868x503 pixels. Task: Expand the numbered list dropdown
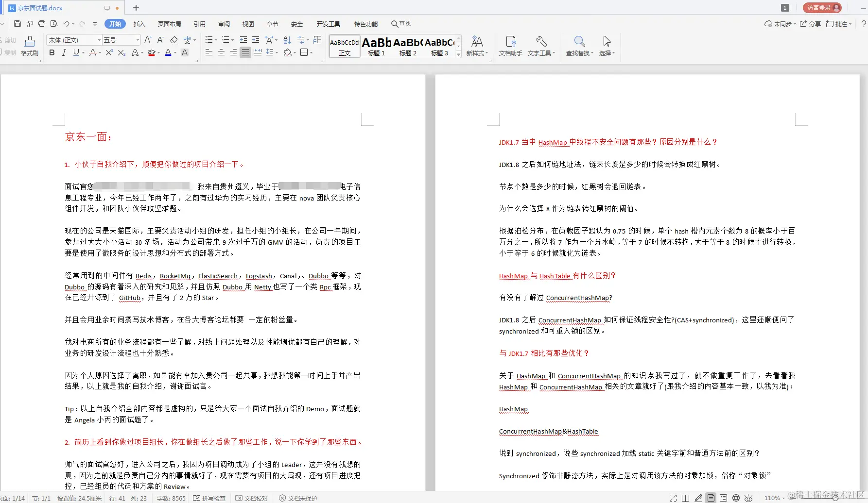coord(233,40)
